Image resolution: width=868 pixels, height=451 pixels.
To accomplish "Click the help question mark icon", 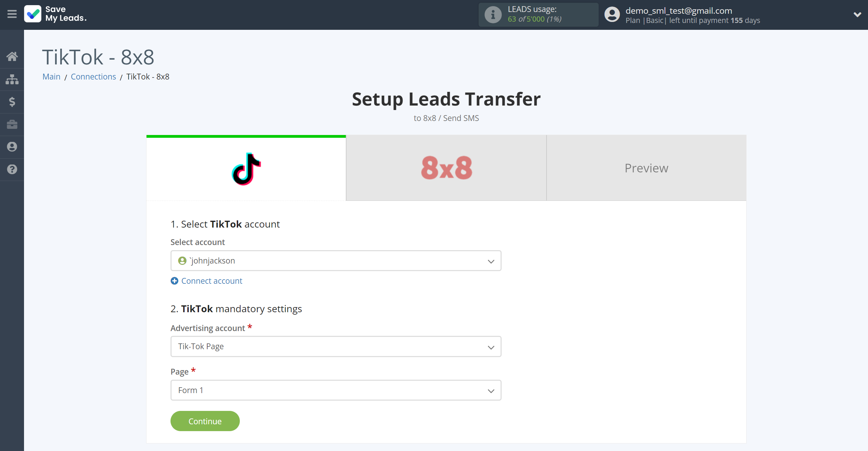I will (x=12, y=170).
